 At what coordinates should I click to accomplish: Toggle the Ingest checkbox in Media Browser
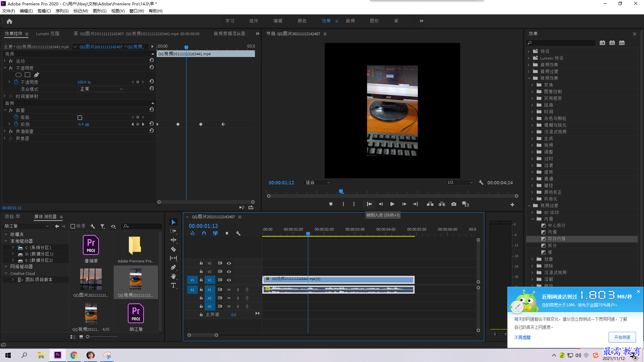(73, 226)
